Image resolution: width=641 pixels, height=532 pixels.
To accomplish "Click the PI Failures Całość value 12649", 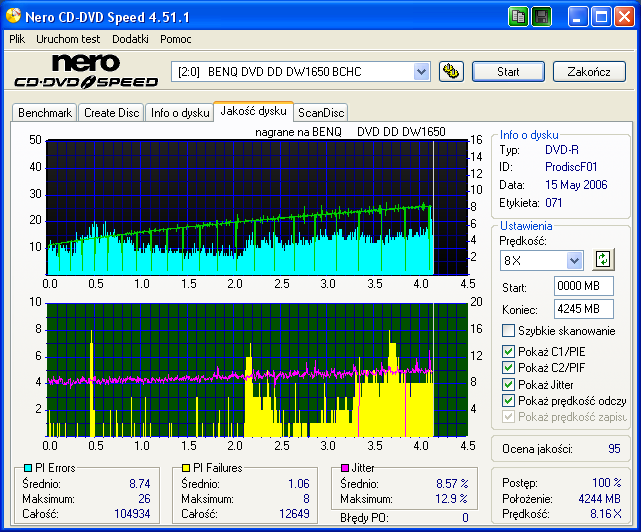I will (x=294, y=514).
